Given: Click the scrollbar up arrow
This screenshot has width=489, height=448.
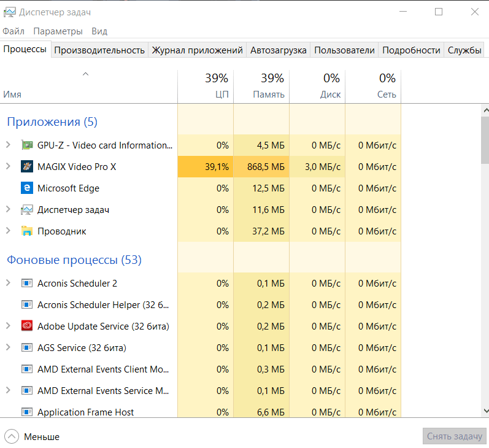Looking at the screenshot, I should click(485, 110).
